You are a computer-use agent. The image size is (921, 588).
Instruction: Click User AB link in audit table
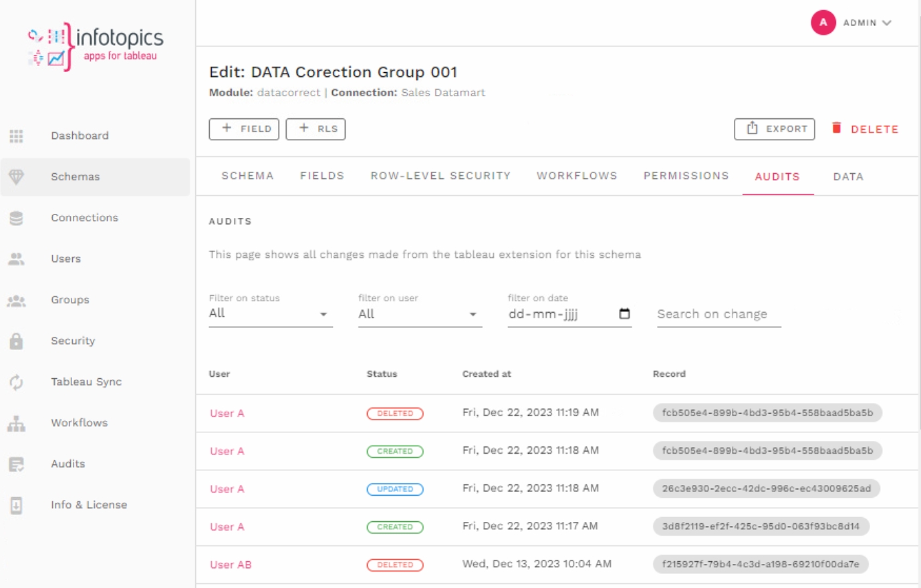(x=231, y=565)
